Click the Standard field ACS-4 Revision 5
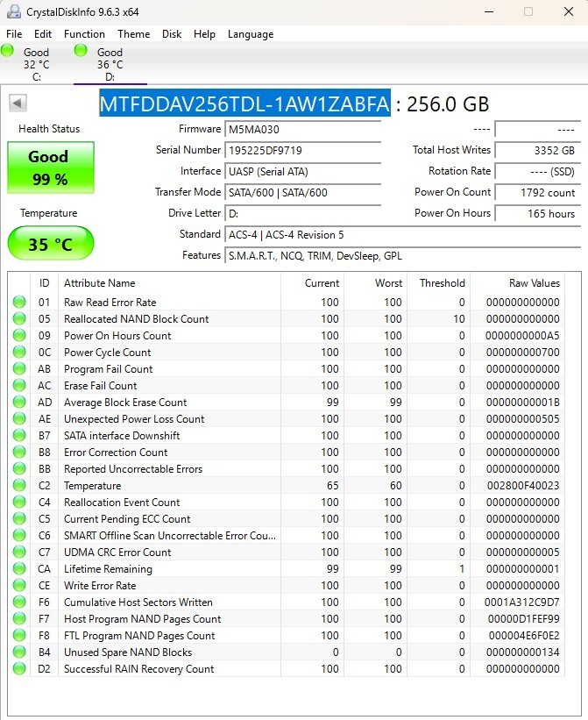 (x=403, y=235)
